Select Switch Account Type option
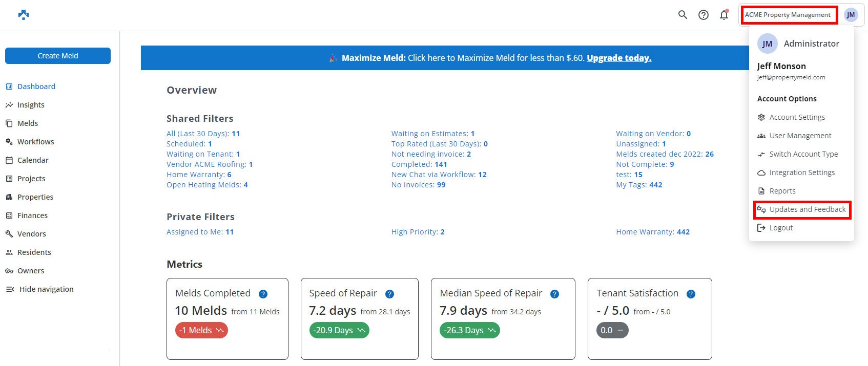 tap(803, 154)
